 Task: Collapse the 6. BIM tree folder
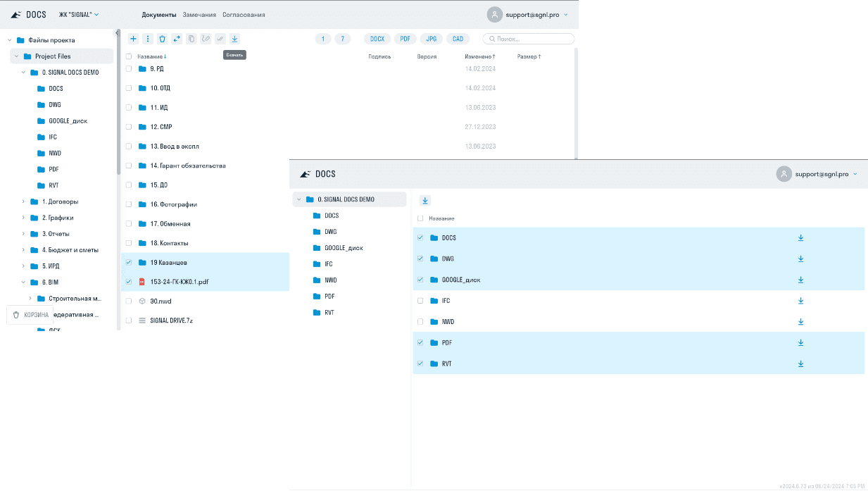(23, 282)
